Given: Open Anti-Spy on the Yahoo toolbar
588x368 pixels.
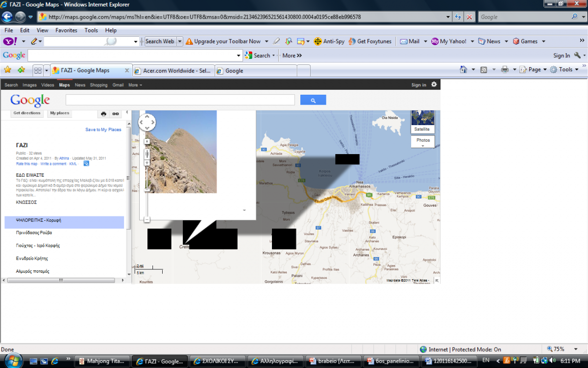Looking at the screenshot, I should (x=329, y=41).
